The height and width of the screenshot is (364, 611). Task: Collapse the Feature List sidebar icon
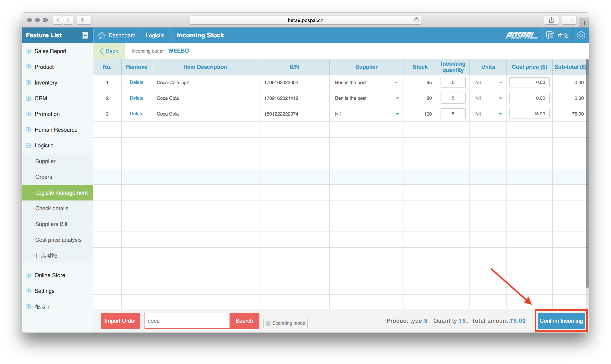[85, 35]
